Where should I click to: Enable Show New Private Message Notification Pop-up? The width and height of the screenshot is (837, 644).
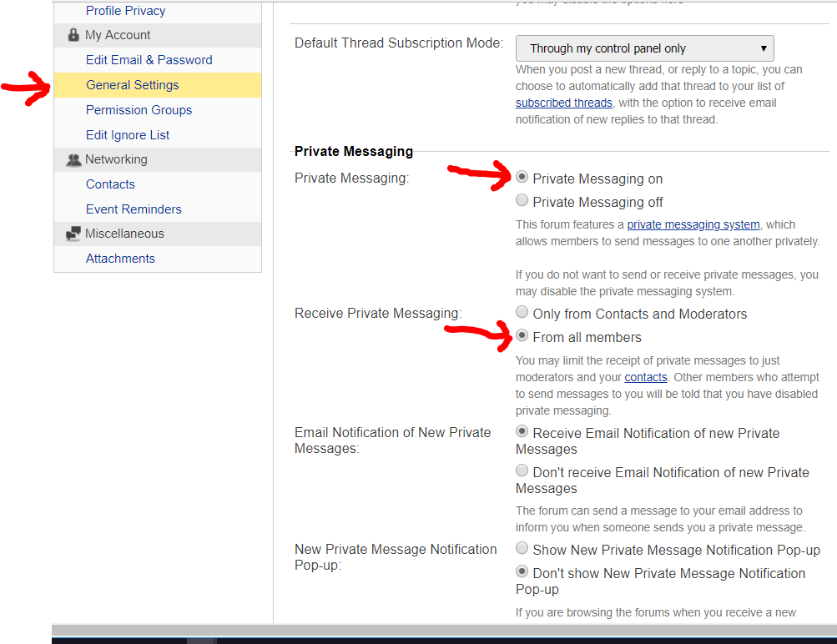(522, 549)
